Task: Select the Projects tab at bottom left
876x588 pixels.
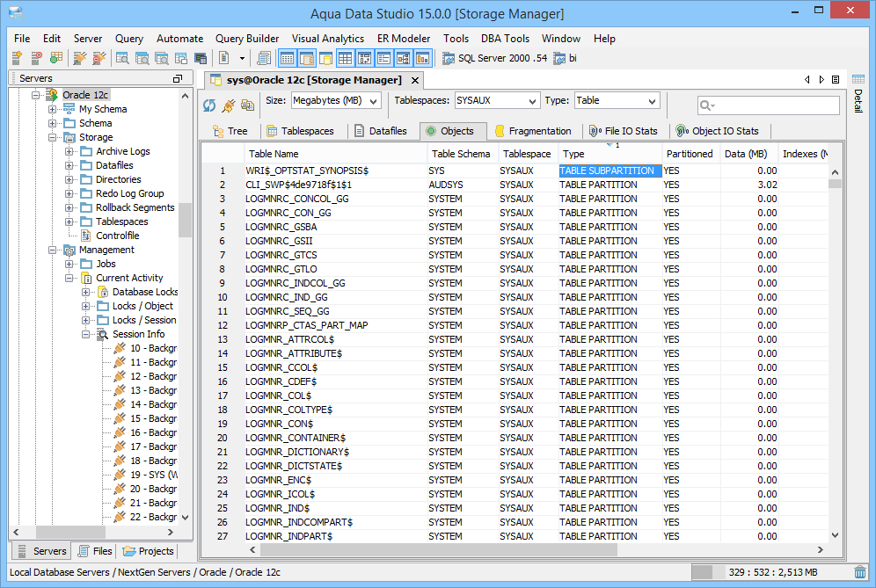Action: 149,551
